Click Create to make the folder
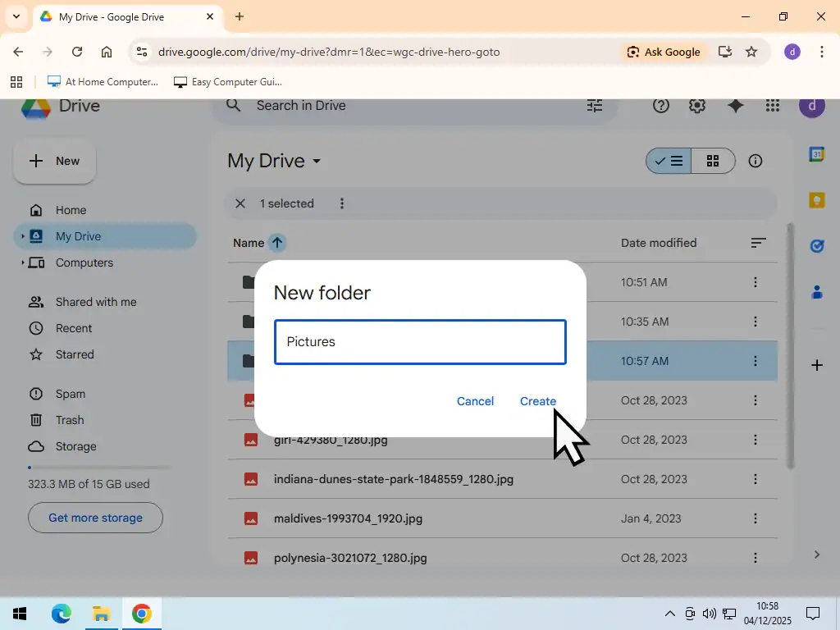Viewport: 840px width, 630px height. [537, 401]
